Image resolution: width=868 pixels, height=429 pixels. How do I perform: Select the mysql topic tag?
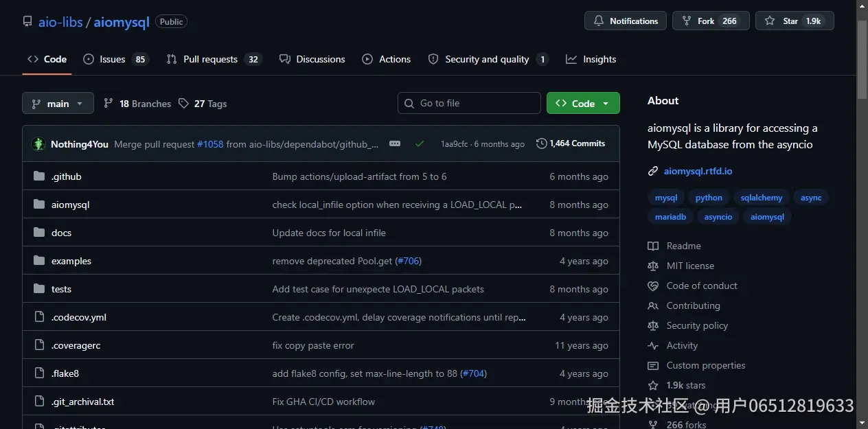pyautogui.click(x=666, y=198)
